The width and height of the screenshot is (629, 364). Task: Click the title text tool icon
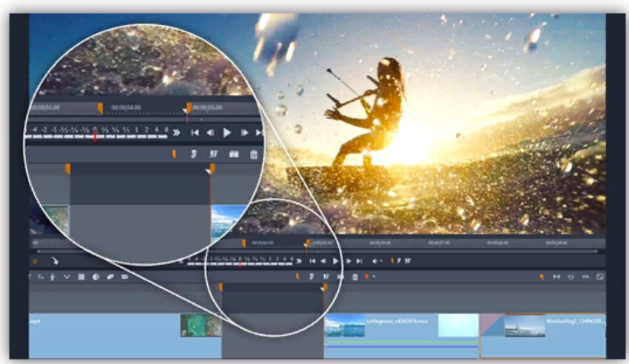41,277
